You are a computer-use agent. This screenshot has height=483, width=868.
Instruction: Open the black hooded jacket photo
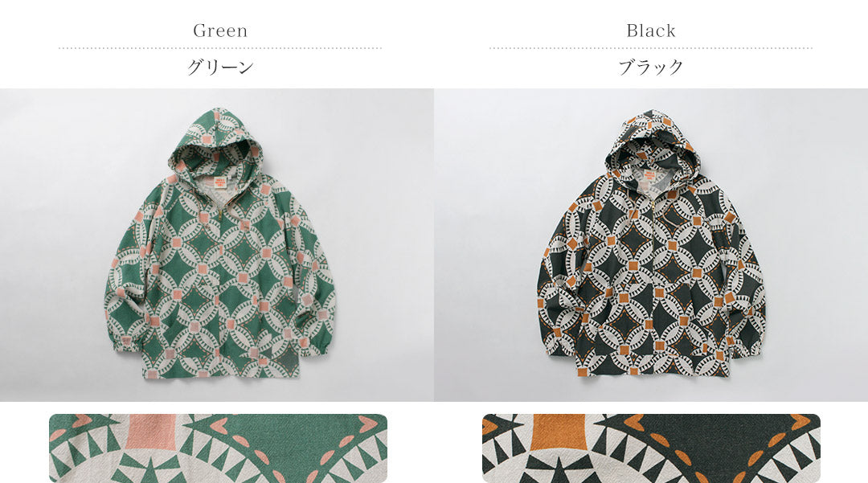point(651,244)
